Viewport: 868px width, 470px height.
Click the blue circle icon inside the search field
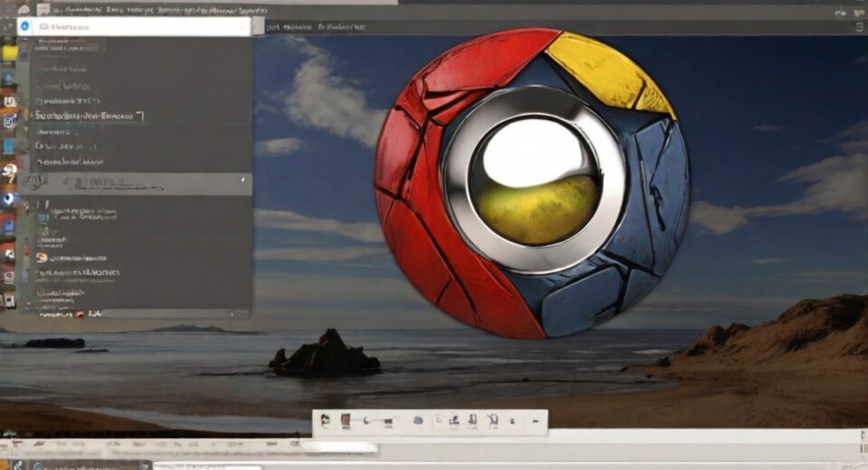[x=25, y=26]
